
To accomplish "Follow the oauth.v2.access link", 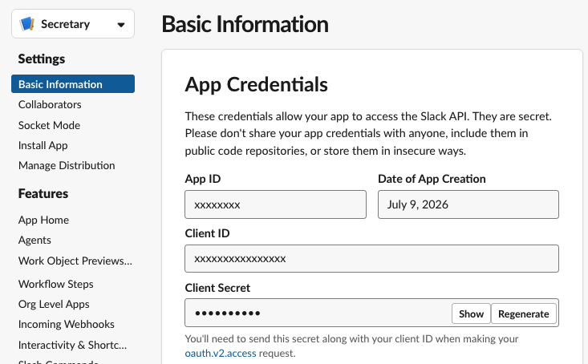I will tap(221, 353).
